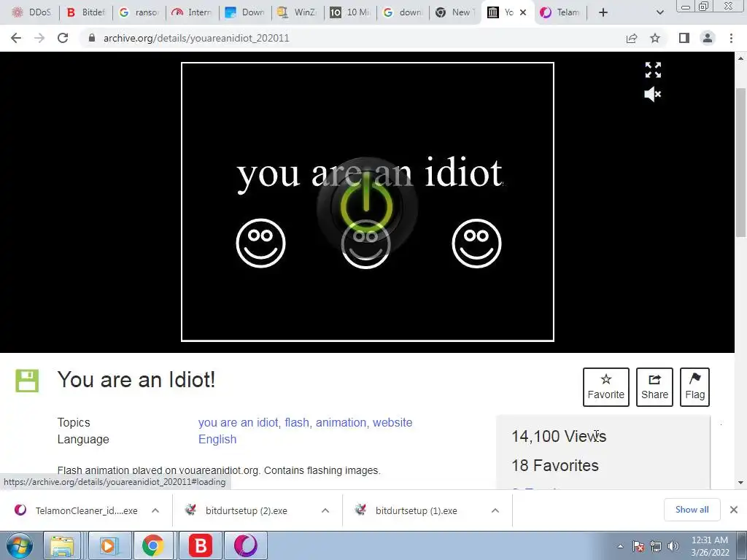
Task: Switch to the ransom Google search tab
Action: (139, 12)
